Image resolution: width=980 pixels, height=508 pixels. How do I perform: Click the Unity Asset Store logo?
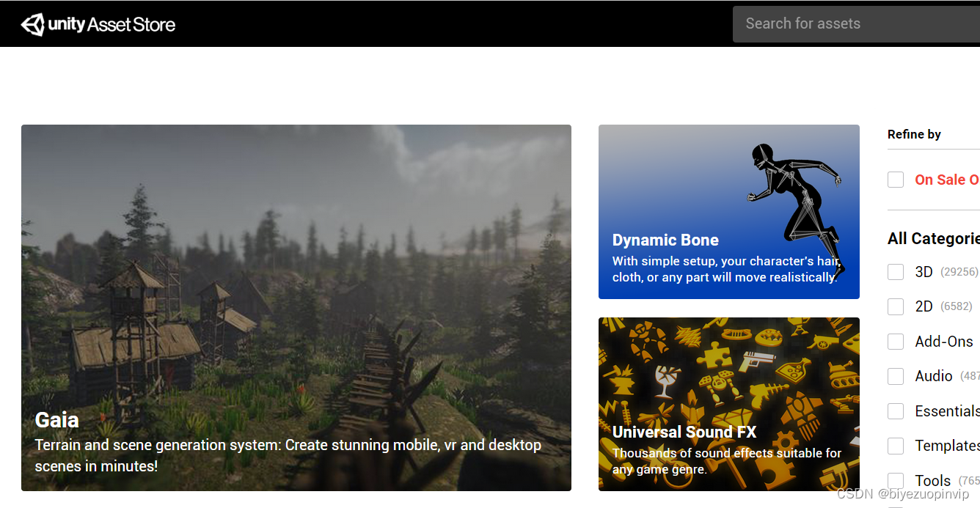[98, 24]
